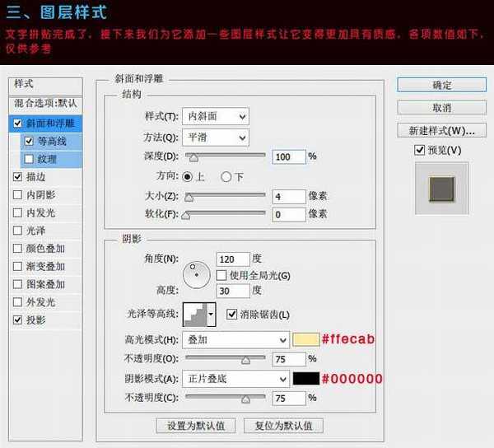The image size is (494, 448).
Task: Expand the 方法 平滑 dropdown
Action: pyautogui.click(x=218, y=138)
